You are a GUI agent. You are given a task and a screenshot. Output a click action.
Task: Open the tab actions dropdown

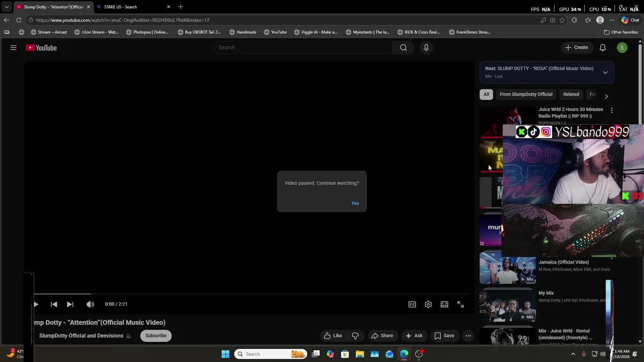pos(6,7)
